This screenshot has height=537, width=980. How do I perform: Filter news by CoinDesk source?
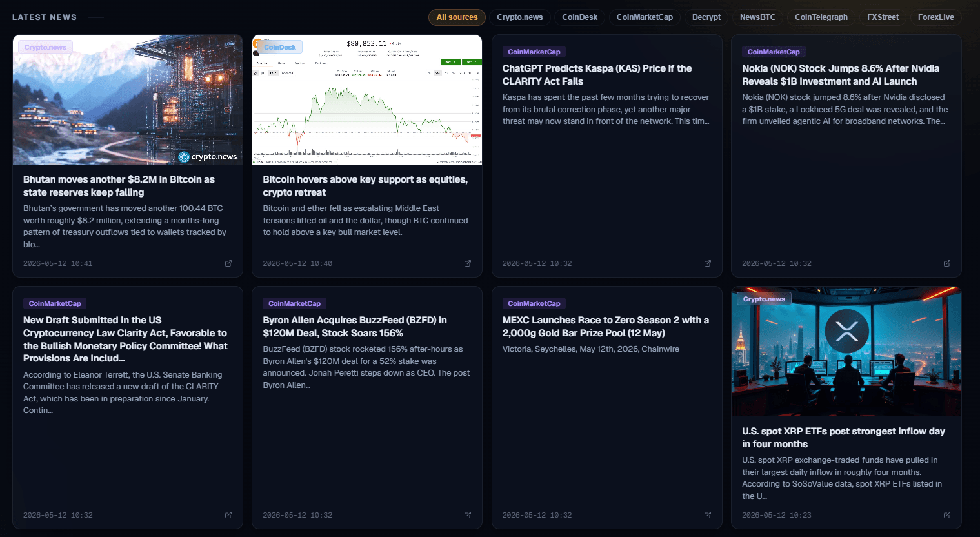pyautogui.click(x=579, y=17)
